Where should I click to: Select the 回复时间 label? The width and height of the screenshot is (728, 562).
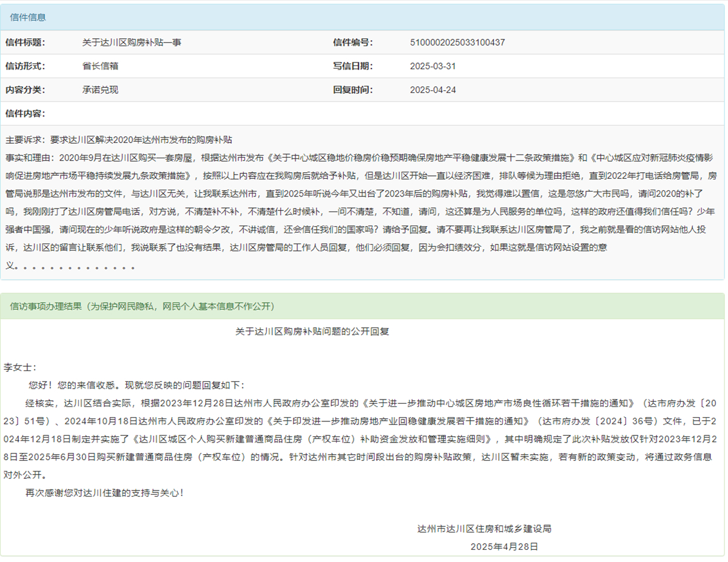click(x=353, y=90)
